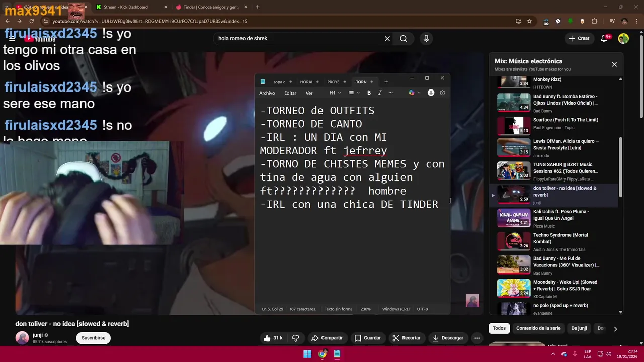The image size is (644, 362).
Task: Click YouTube search magnifier button
Action: tap(404, 39)
